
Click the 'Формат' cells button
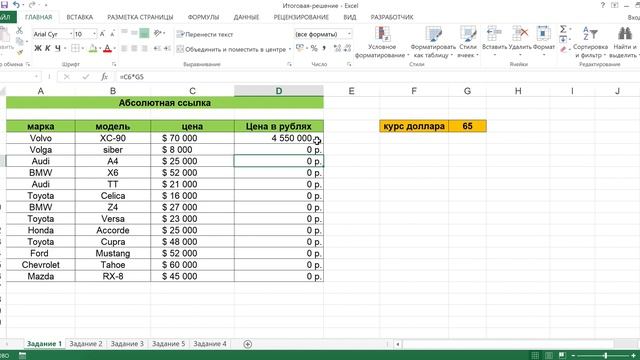(x=544, y=41)
